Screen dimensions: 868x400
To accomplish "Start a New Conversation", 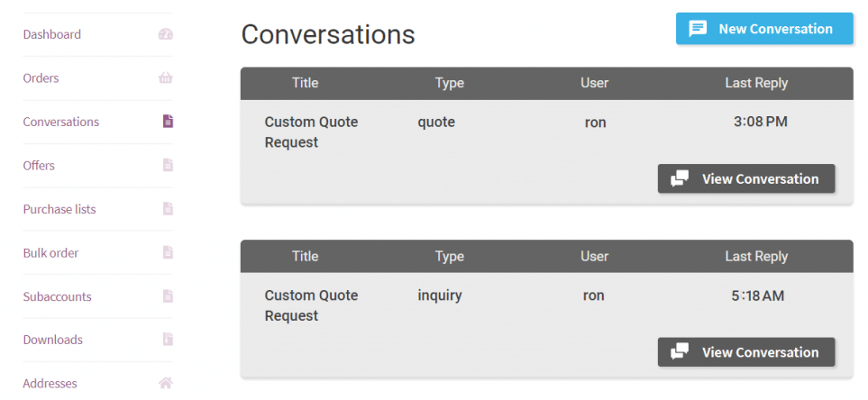I will coord(764,29).
